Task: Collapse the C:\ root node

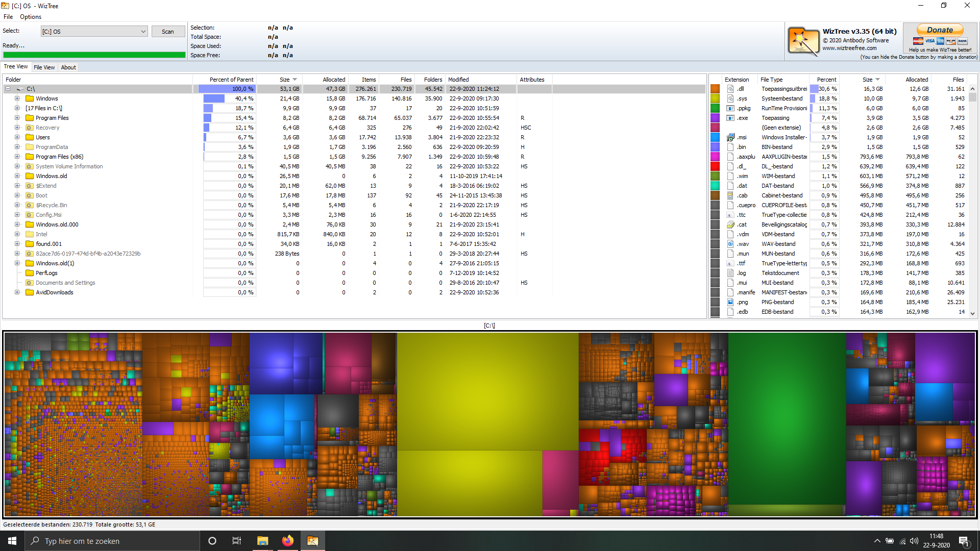Action: pos(8,89)
